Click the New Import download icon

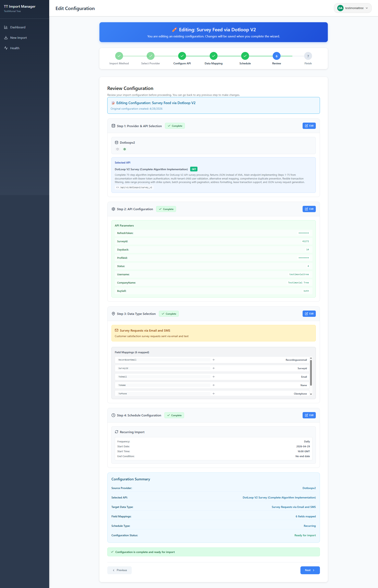(x=6, y=38)
